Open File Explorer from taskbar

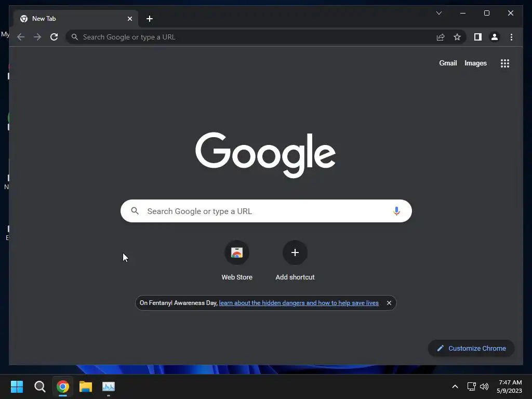point(86,387)
